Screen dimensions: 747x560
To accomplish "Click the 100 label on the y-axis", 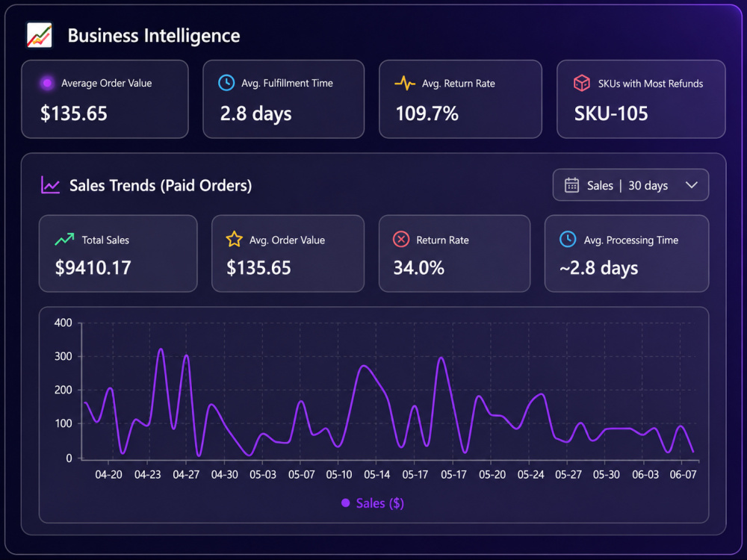I will click(x=63, y=424).
